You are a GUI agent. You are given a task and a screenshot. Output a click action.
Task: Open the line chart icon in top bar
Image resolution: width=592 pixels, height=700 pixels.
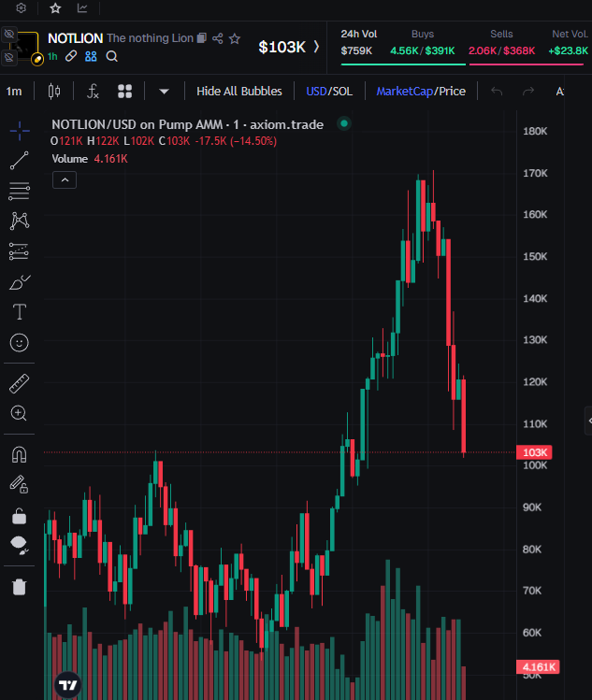pyautogui.click(x=82, y=8)
